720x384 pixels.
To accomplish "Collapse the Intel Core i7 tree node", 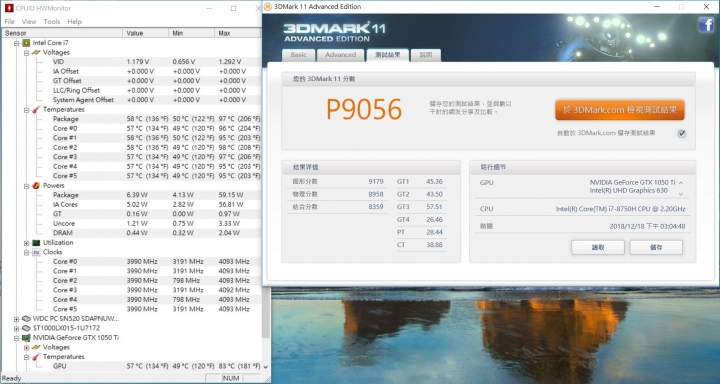I will pos(17,43).
